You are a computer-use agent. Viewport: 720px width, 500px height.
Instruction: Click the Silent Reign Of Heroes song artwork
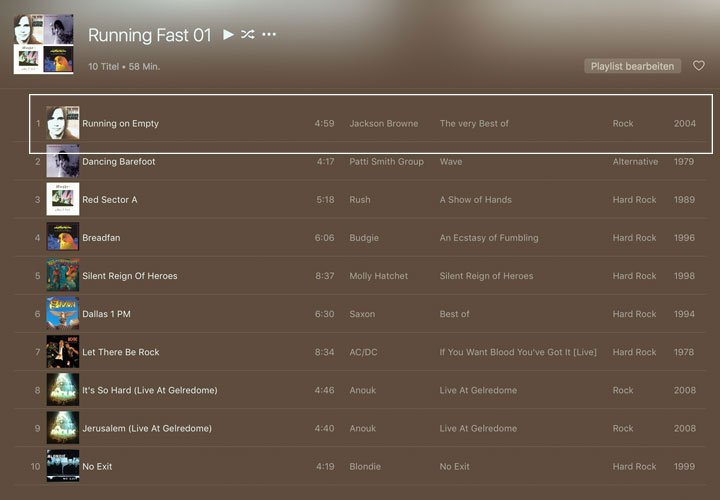tap(63, 275)
